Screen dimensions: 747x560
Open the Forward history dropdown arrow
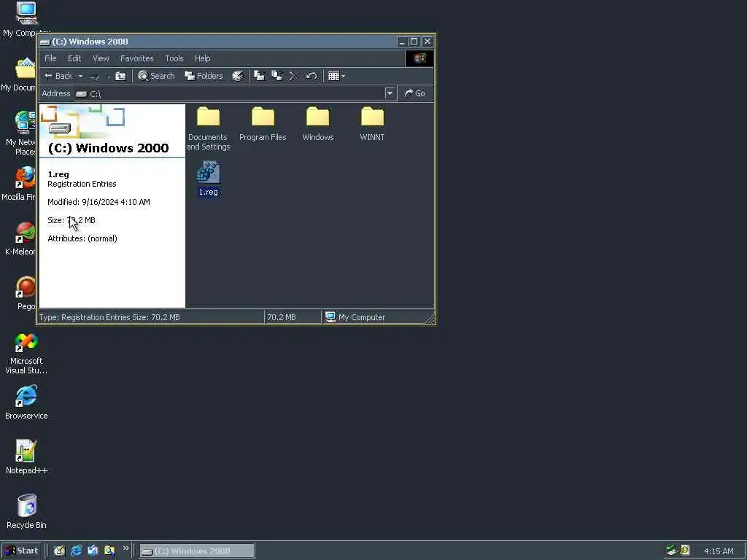coord(108,76)
